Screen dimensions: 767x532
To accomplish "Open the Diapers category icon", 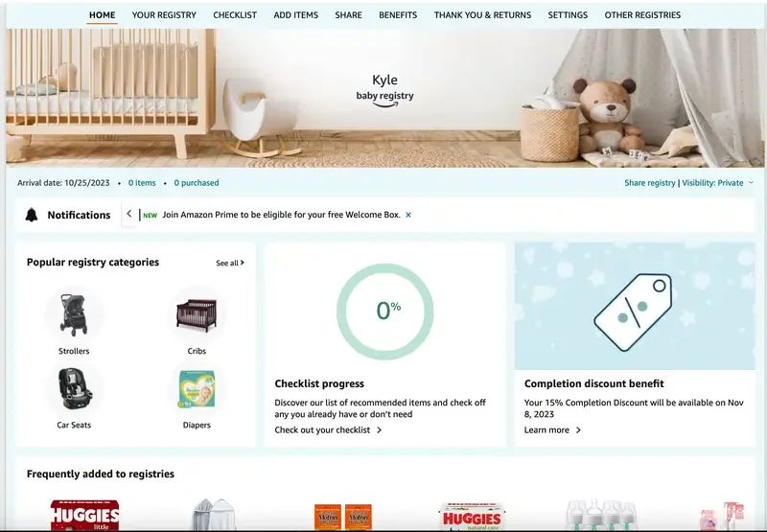I will point(197,389).
